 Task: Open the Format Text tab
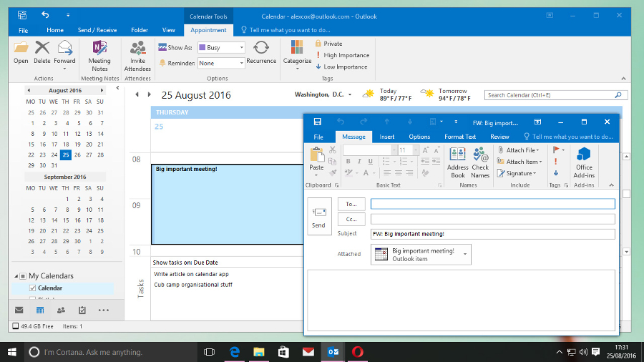pos(460,137)
